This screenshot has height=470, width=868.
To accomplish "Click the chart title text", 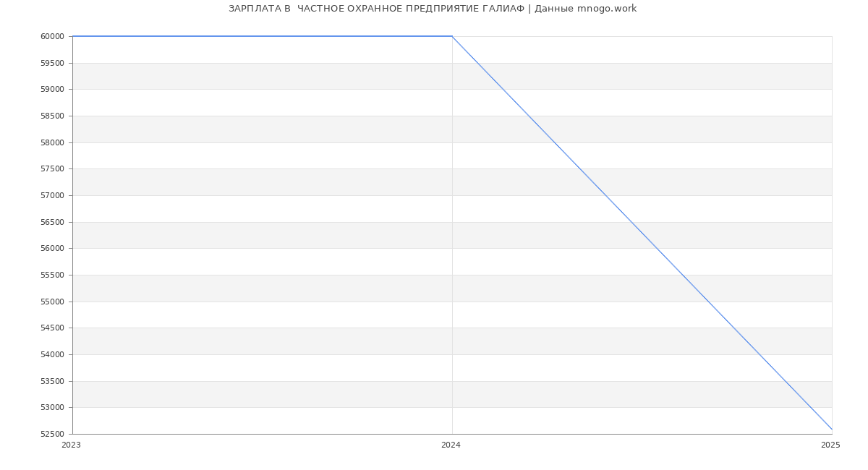I will tap(433, 9).
